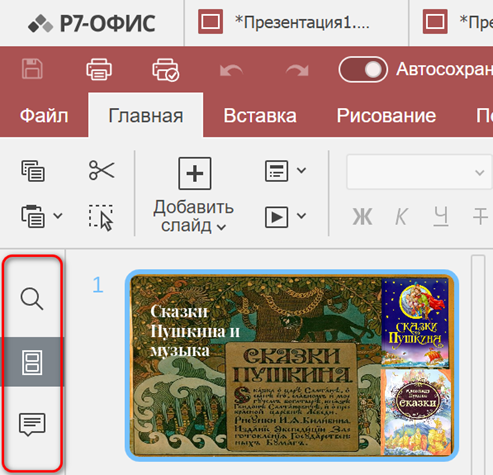The image size is (493, 475).
Task: Open the search panel magnifier icon
Action: click(32, 299)
